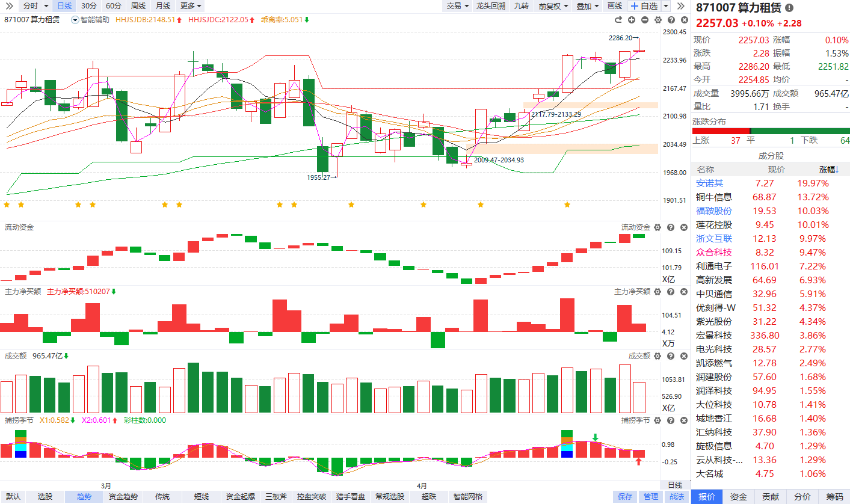Open settings gear of 流动资金 indicator
This screenshot has height=504, width=850.
(x=657, y=227)
